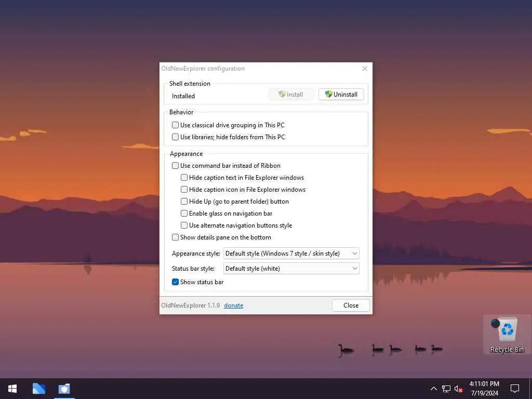Click the 'Status bar style:' label
The image size is (532, 399).
[193, 269]
